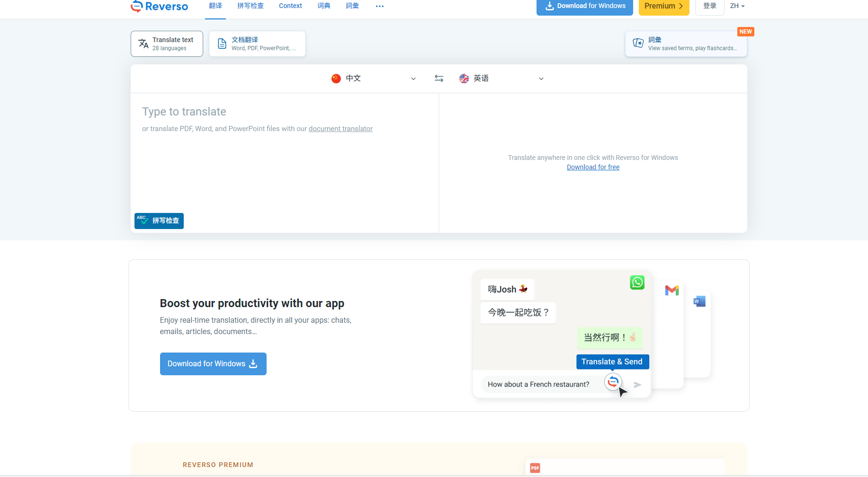Click the Reverso round icon in chat

click(613, 381)
